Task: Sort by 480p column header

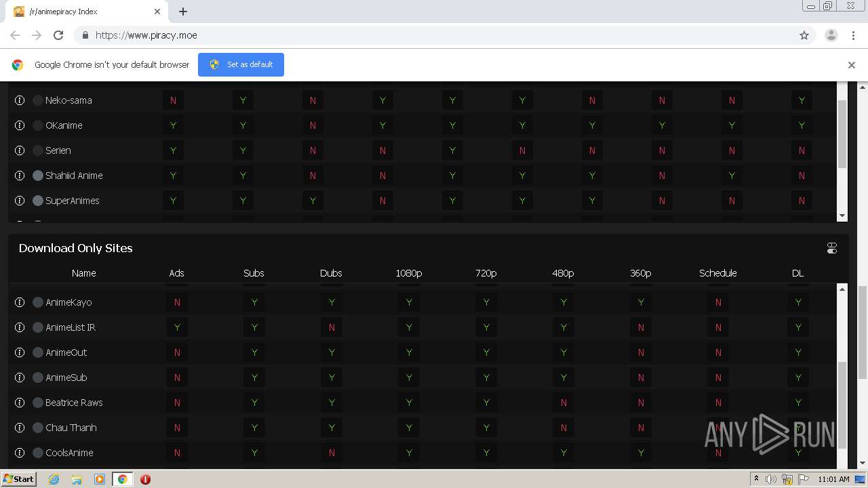Action: pyautogui.click(x=564, y=273)
